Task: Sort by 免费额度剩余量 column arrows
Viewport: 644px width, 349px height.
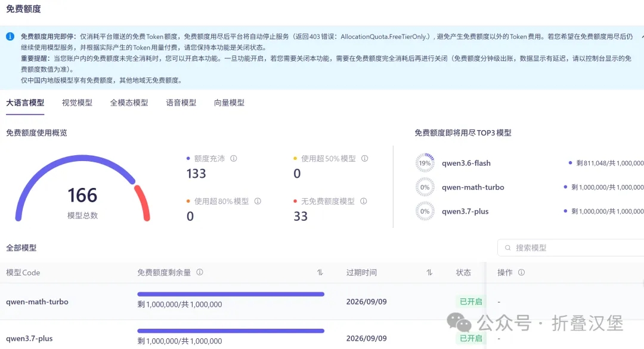Action: point(320,272)
